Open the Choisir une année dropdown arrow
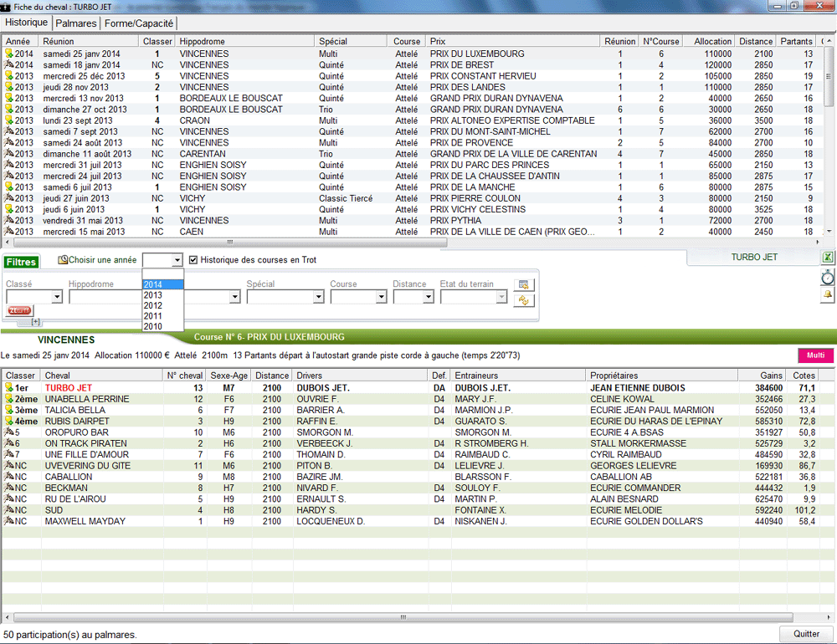 click(177, 260)
